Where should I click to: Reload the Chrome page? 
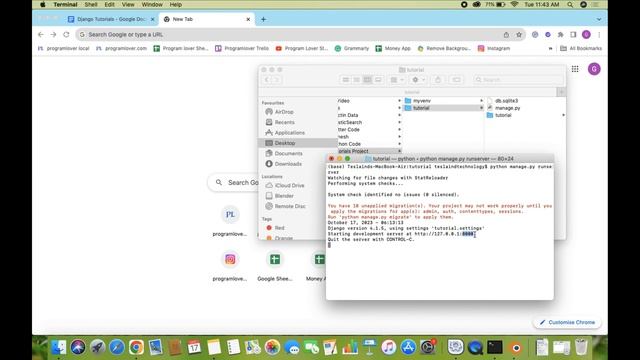(66, 35)
